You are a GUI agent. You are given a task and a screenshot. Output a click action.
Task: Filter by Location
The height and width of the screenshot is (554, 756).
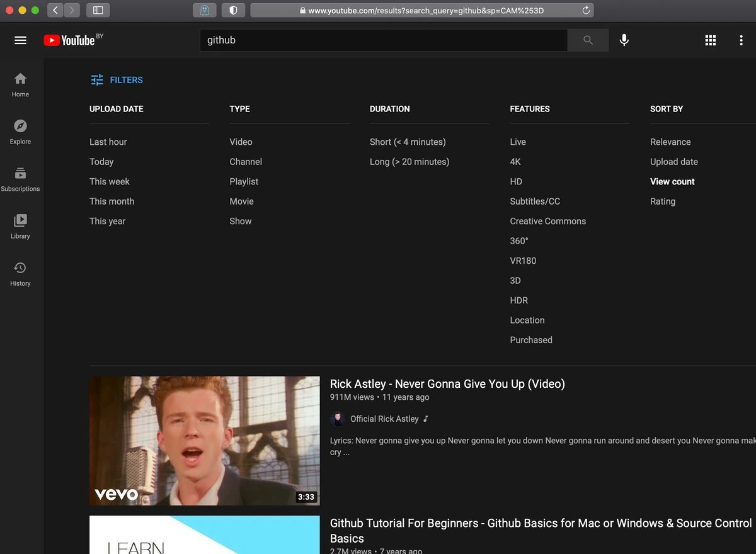(x=527, y=320)
